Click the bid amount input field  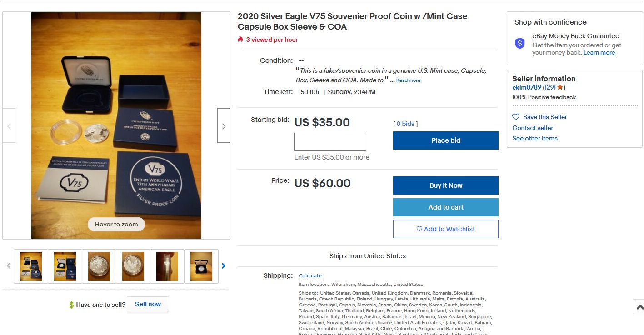coord(330,142)
